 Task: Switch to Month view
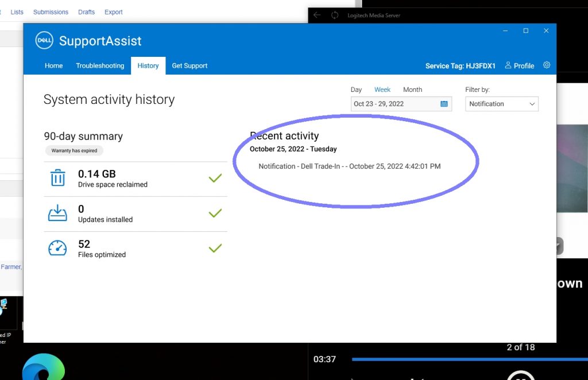point(412,90)
